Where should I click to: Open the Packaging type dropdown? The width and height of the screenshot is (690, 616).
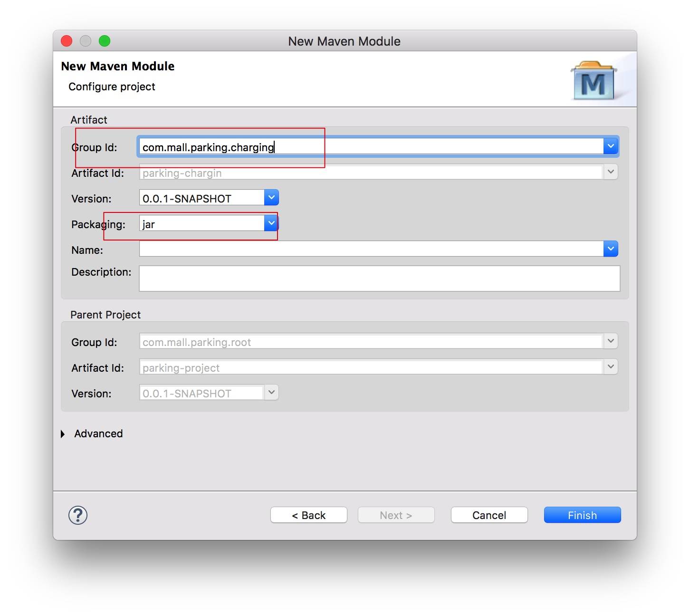pos(271,223)
